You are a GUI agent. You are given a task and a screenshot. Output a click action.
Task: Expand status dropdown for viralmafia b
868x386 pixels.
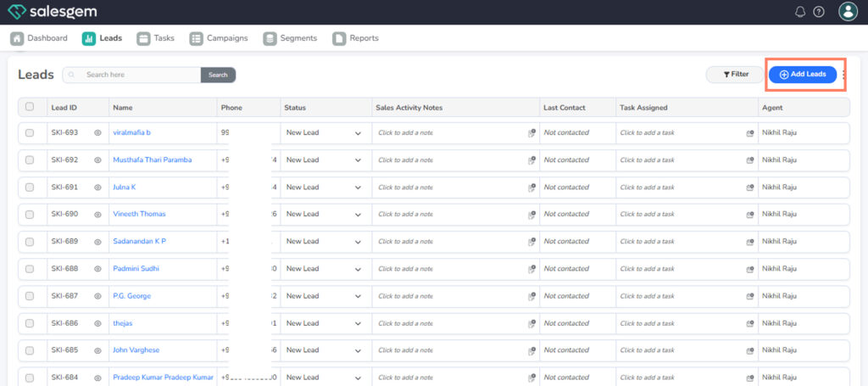358,133
